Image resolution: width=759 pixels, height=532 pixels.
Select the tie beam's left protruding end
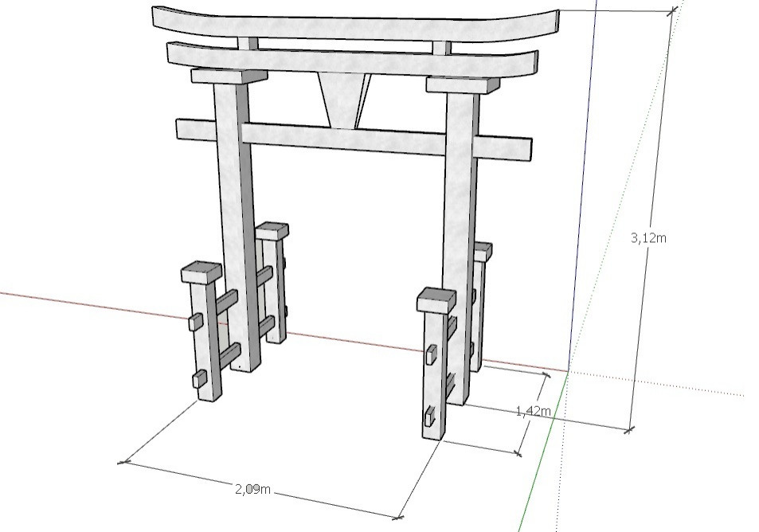click(x=194, y=129)
